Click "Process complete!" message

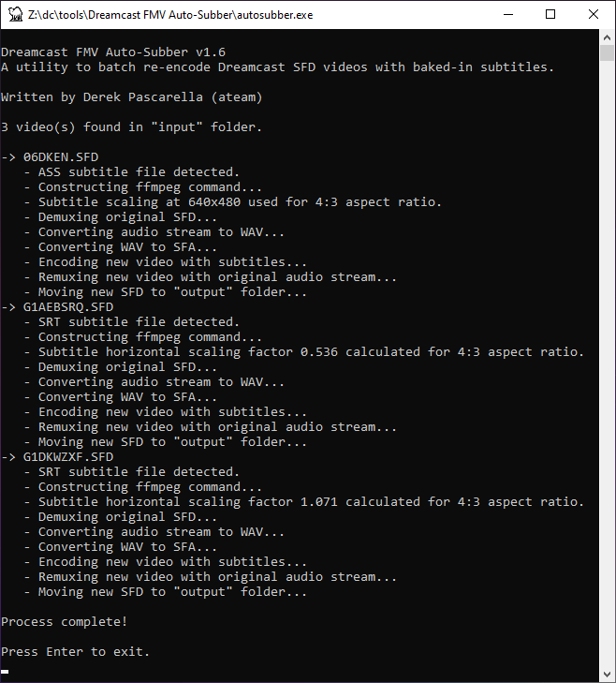pyautogui.click(x=64, y=621)
